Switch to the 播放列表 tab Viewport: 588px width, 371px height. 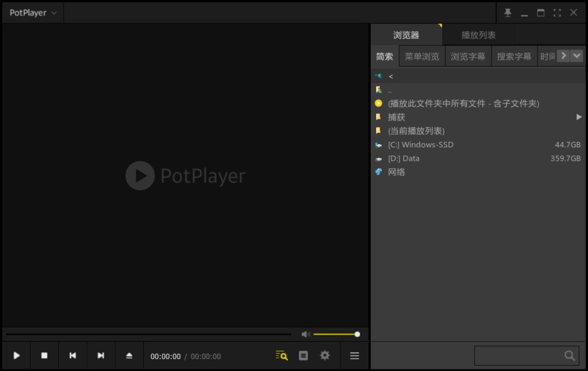point(479,35)
